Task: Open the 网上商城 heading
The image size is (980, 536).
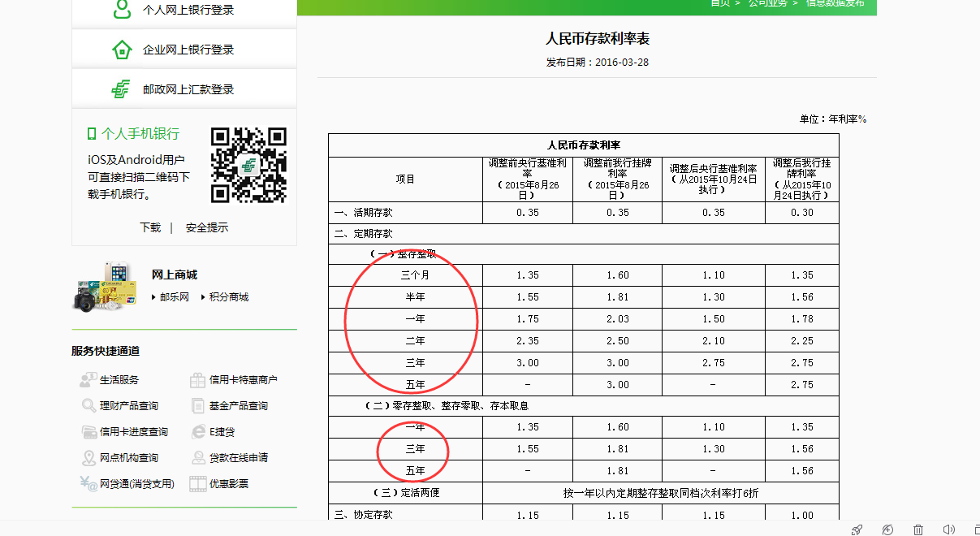Action: (x=175, y=274)
